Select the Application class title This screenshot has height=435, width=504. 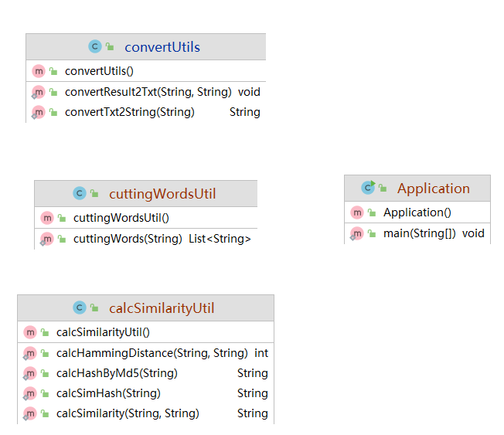click(433, 189)
